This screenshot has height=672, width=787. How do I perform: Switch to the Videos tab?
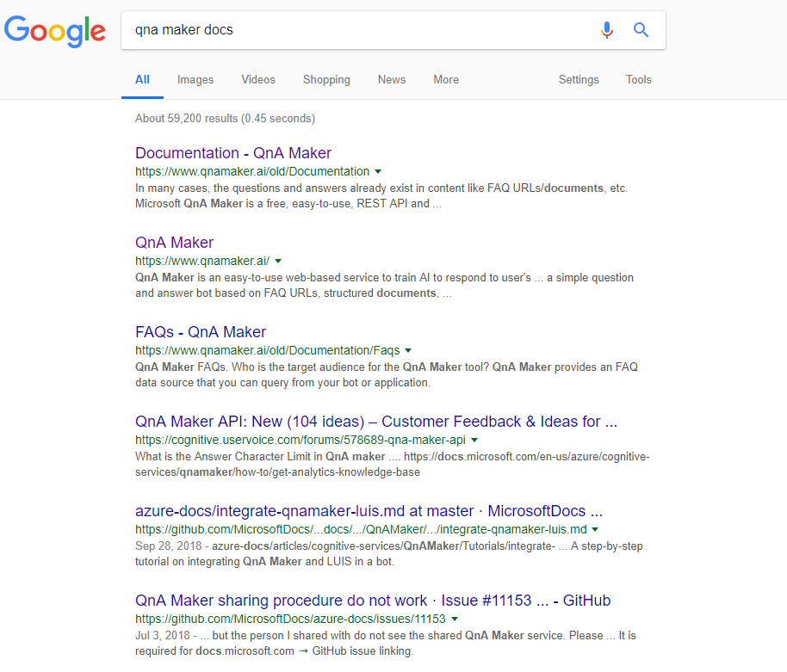point(257,79)
